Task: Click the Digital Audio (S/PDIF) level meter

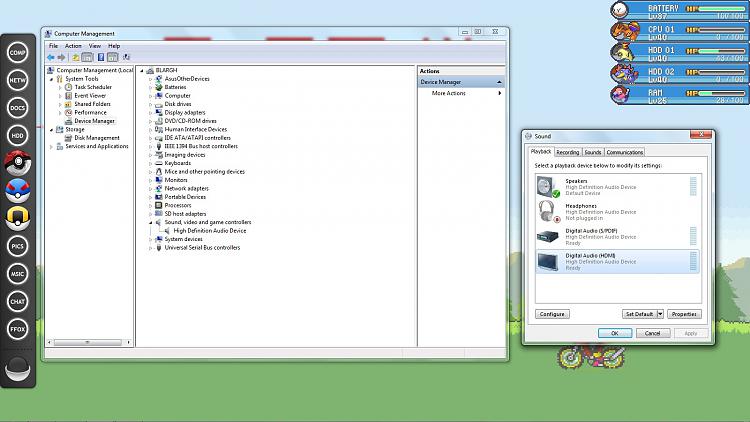Action: [693, 236]
